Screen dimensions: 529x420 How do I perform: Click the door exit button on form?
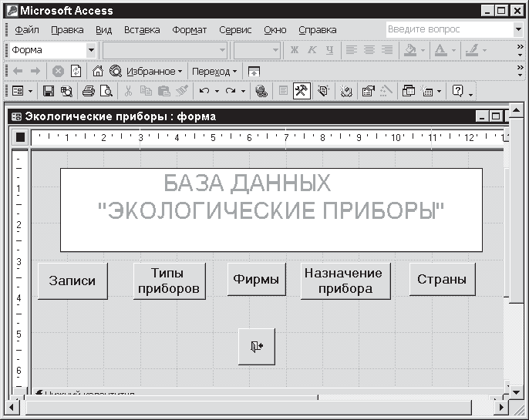(257, 347)
